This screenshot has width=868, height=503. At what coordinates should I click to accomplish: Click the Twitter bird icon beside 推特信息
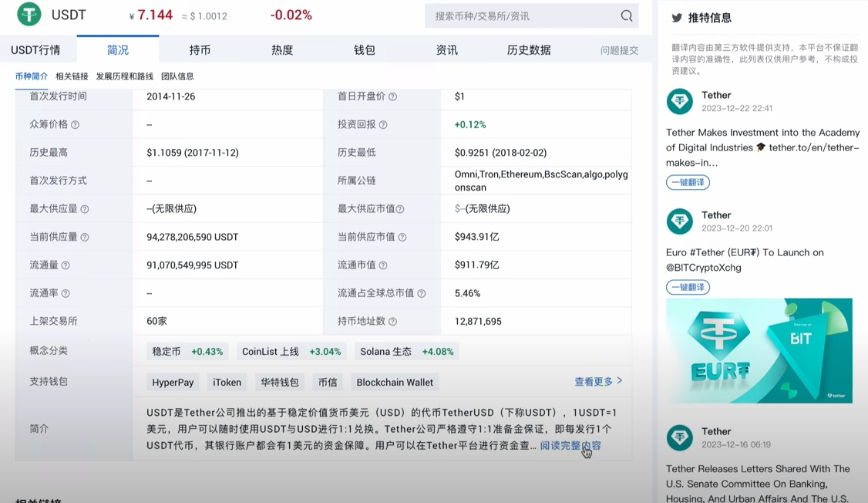click(x=678, y=18)
